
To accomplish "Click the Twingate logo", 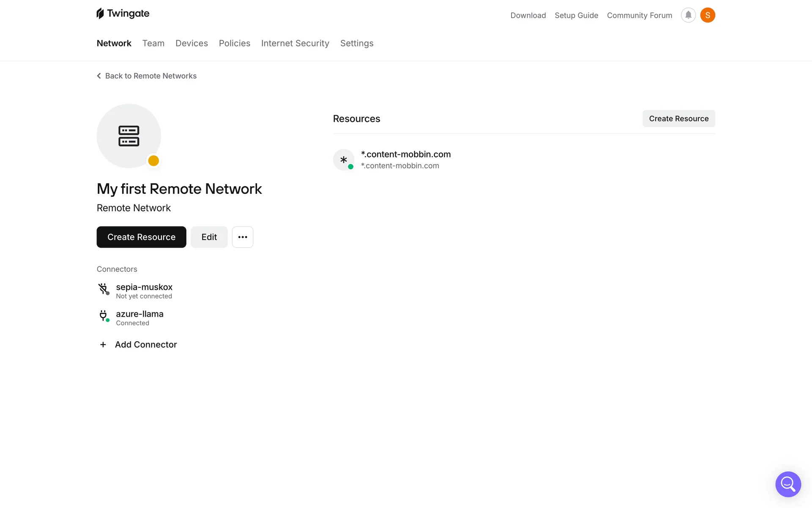I will coord(123,14).
